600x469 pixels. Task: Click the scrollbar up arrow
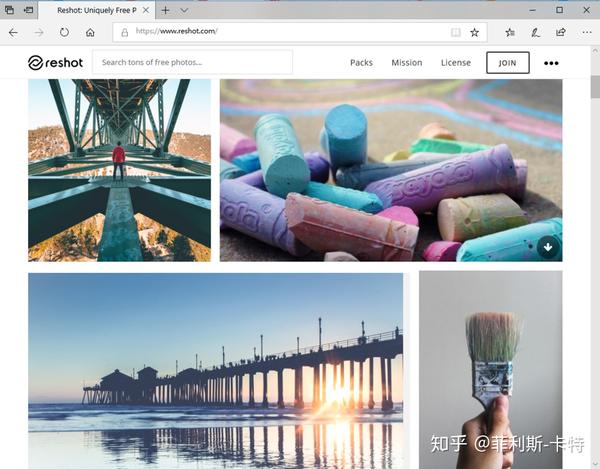point(595,51)
